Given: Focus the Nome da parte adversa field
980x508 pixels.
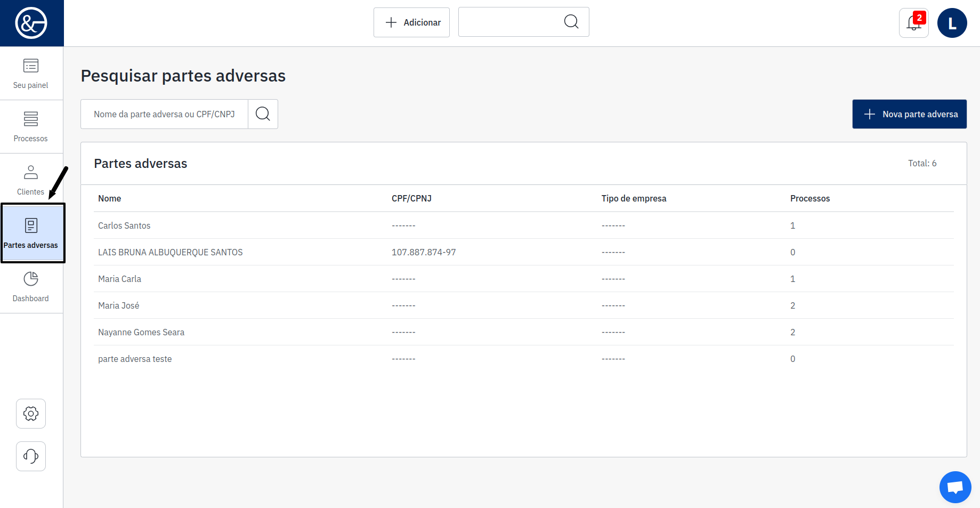Looking at the screenshot, I should pos(164,114).
